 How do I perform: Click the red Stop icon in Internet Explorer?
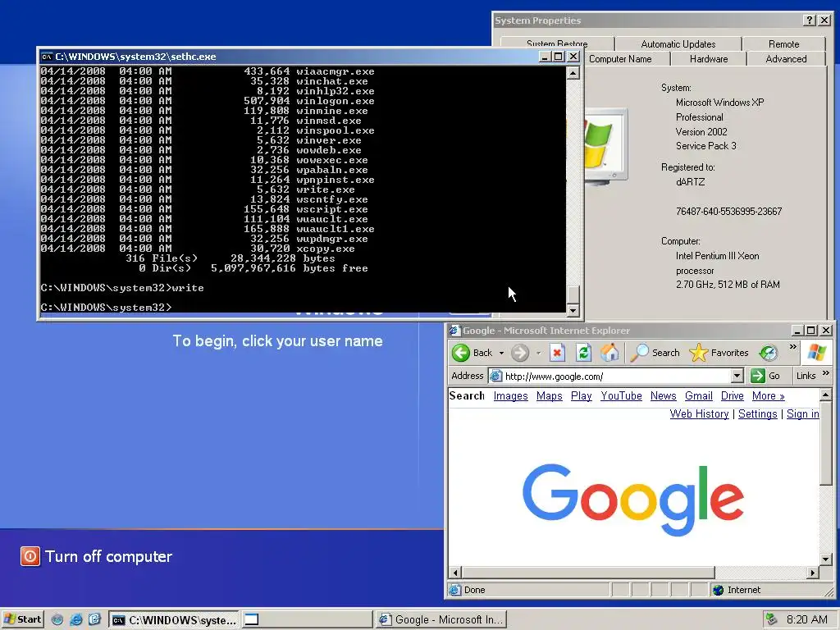(x=557, y=353)
